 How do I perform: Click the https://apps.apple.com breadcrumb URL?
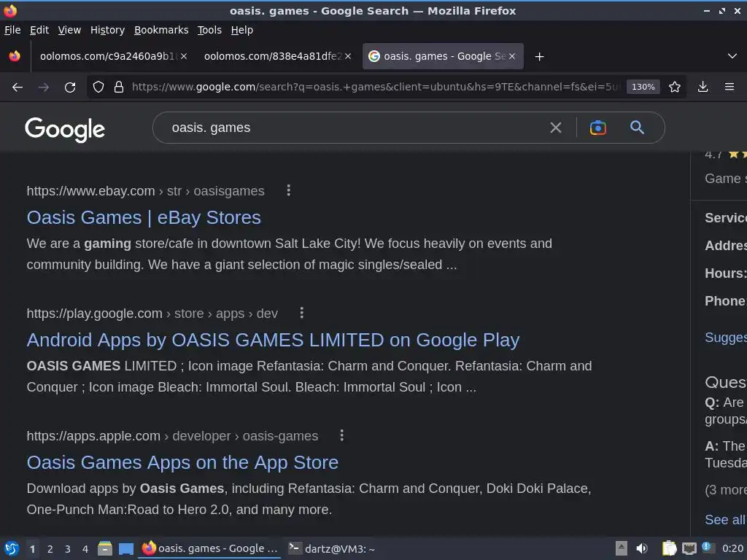point(93,436)
